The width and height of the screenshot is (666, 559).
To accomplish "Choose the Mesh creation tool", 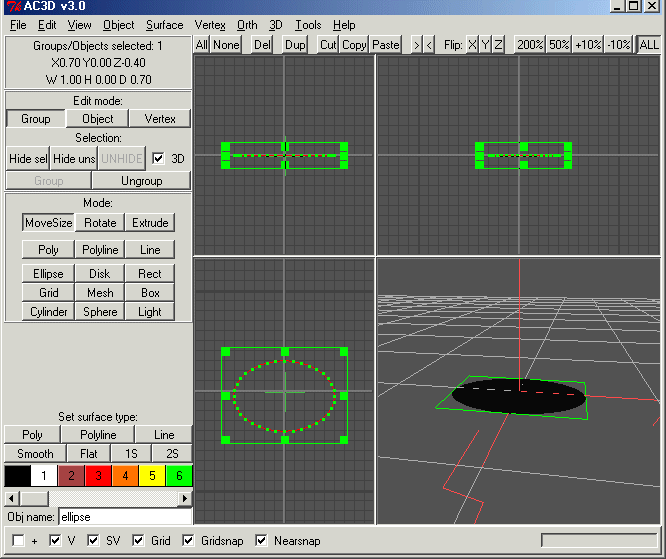I will (100, 293).
